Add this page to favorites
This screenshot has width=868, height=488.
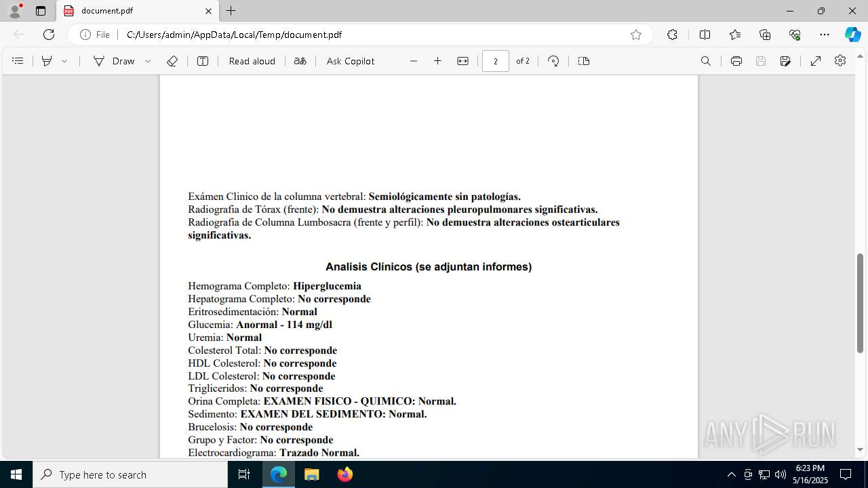[636, 35]
